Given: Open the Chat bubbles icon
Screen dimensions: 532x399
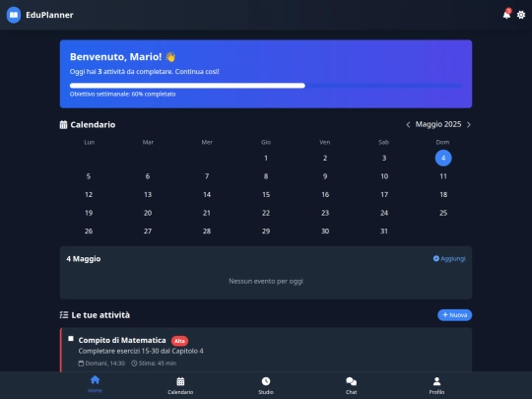Looking at the screenshot, I should click(x=351, y=381).
